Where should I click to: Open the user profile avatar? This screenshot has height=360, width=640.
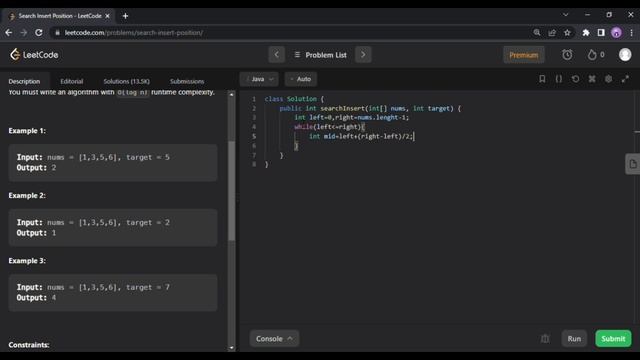pos(625,55)
